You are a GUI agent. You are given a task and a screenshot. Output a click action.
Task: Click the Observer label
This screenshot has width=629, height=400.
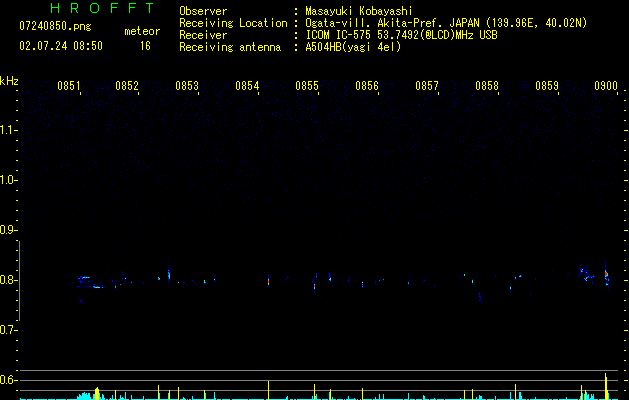[203, 11]
